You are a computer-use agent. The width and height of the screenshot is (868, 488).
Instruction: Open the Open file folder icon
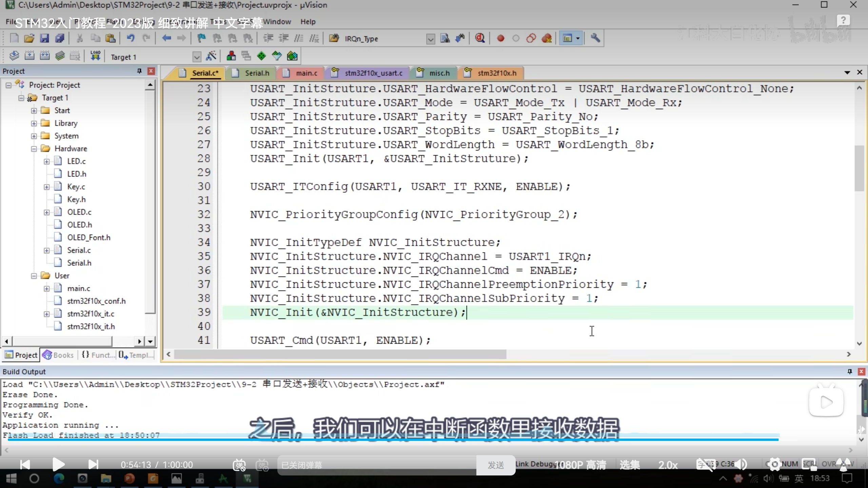click(29, 38)
